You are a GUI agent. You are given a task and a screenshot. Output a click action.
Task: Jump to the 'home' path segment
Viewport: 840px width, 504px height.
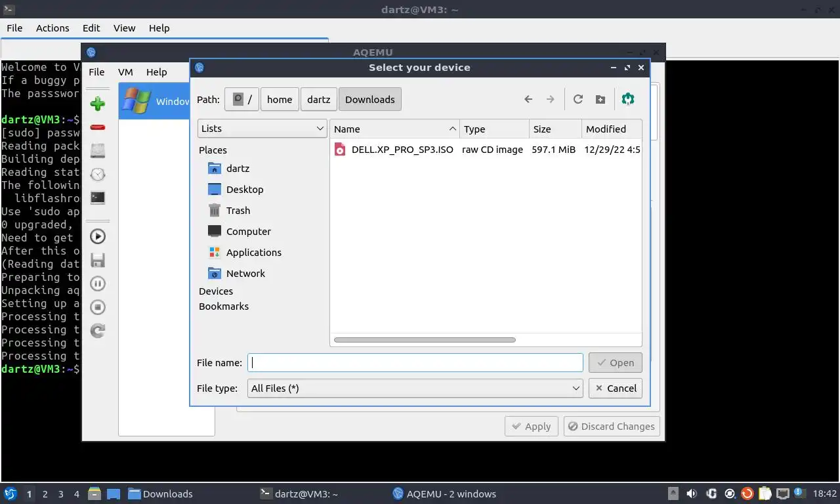coord(280,99)
